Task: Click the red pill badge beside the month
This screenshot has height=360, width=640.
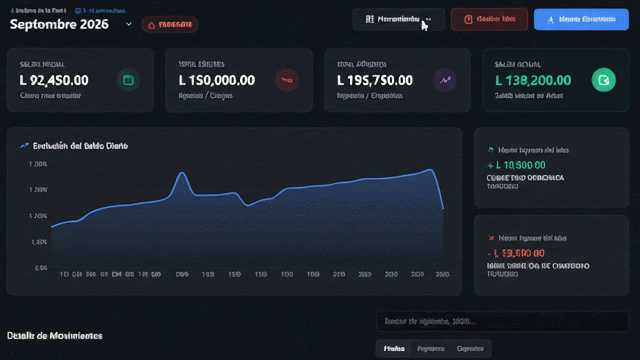Action: pyautogui.click(x=170, y=24)
